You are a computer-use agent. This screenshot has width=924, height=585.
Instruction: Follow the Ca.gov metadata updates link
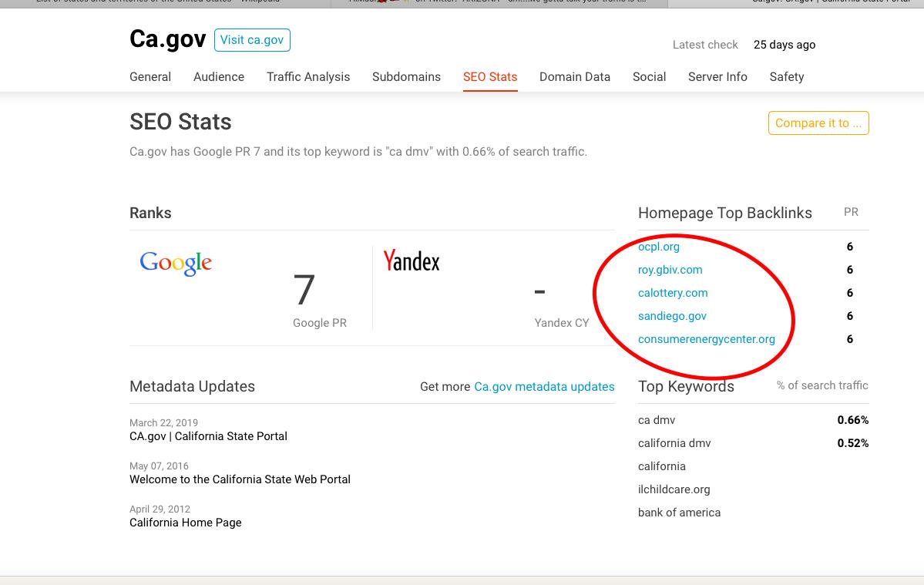coord(545,386)
